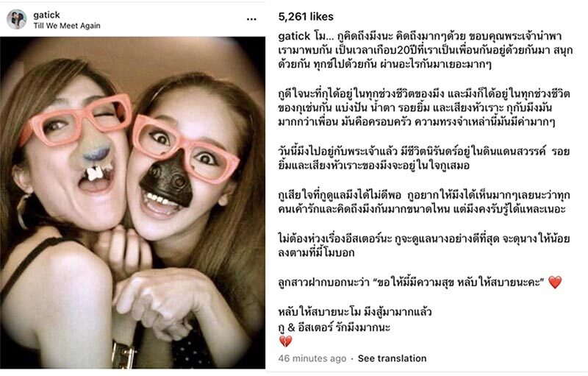This screenshot has height=376, width=588.
Task: Select caption paragraph beginning ไม่ต้องห่วงเรื่องอีสเตอร์นะ
Action: 424,246
